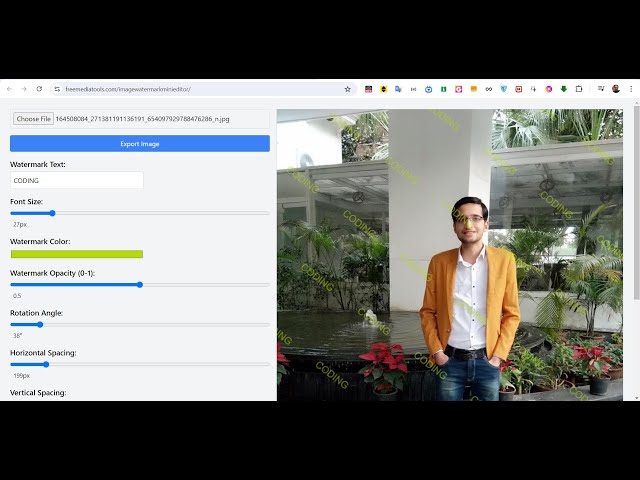Viewport: 640px width, 480px height.
Task: Click the page's vertical scrollbar
Action: point(636,200)
